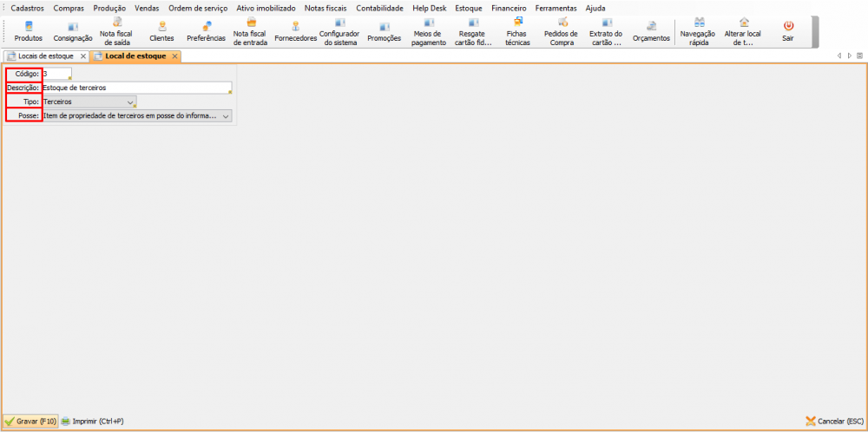
Task: Switch to Locais de estoque tab
Action: (x=45, y=56)
